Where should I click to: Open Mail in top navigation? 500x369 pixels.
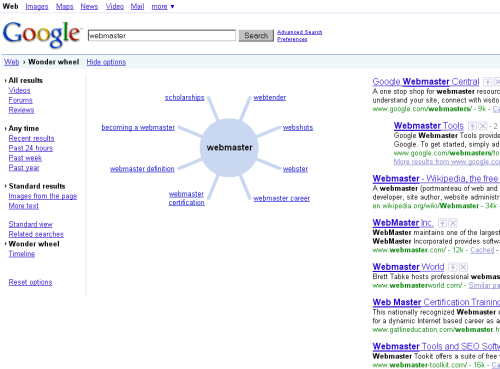[x=137, y=6]
